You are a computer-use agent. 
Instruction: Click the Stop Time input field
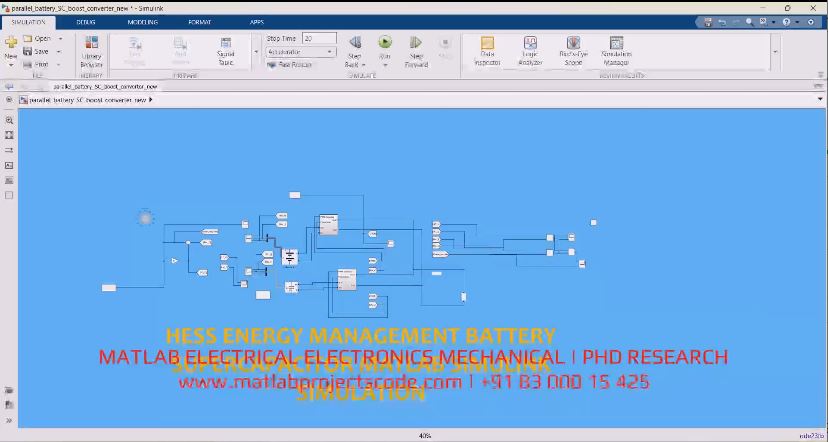click(x=319, y=38)
